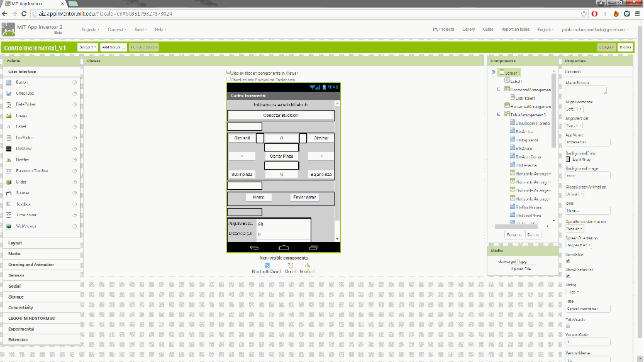Enable Preview on Tablet size checkbox
This screenshot has height=362, width=644.
[x=229, y=80]
